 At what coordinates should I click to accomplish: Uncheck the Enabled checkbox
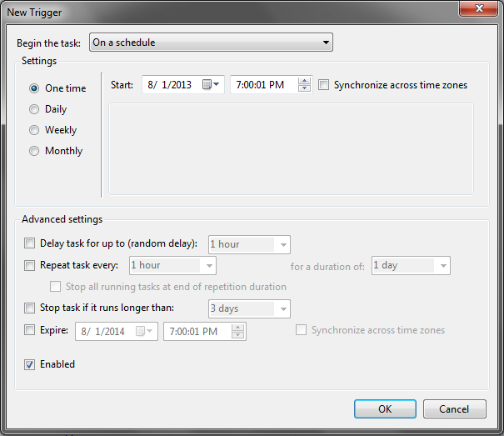click(30, 364)
